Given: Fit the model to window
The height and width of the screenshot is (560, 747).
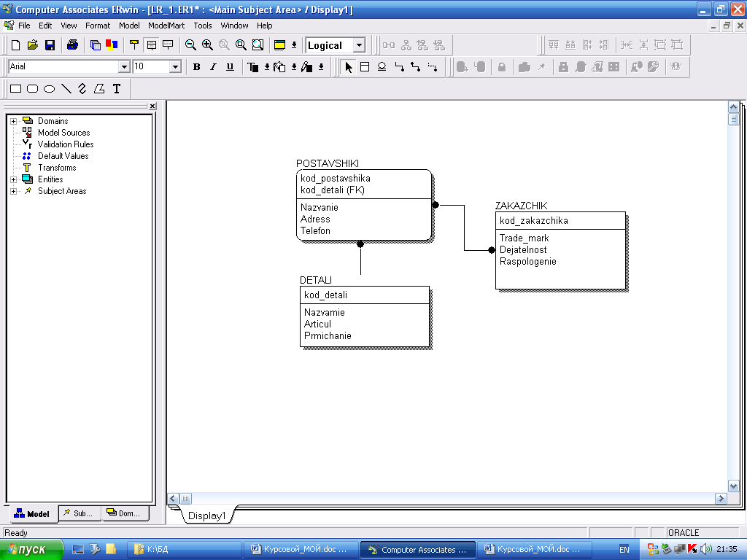Looking at the screenshot, I should (258, 45).
